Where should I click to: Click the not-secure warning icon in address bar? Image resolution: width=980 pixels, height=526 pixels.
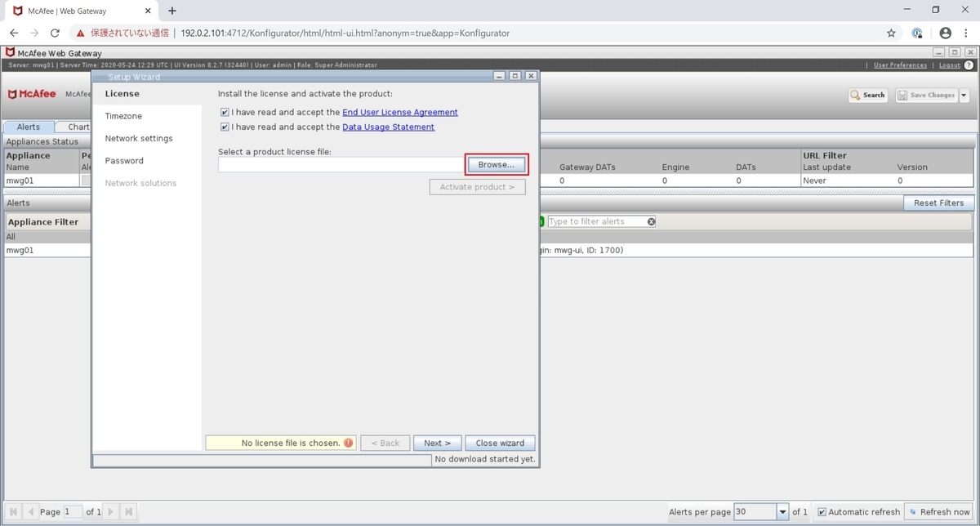coord(80,33)
